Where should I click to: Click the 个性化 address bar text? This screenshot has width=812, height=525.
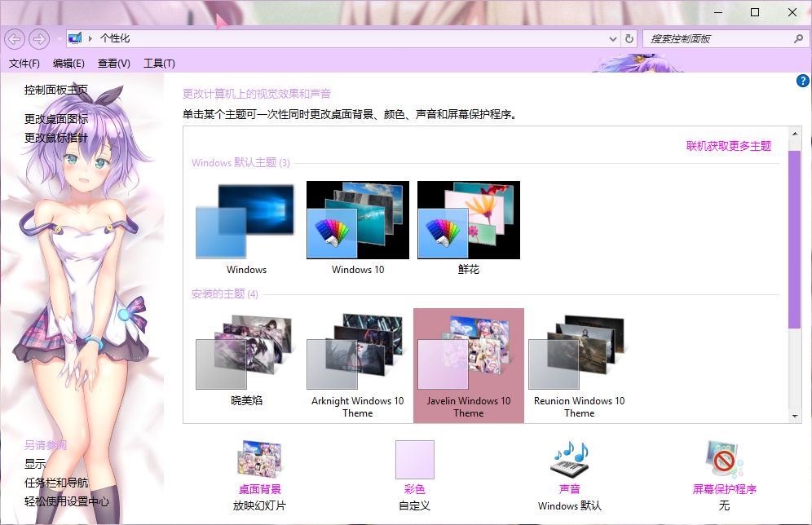(115, 38)
